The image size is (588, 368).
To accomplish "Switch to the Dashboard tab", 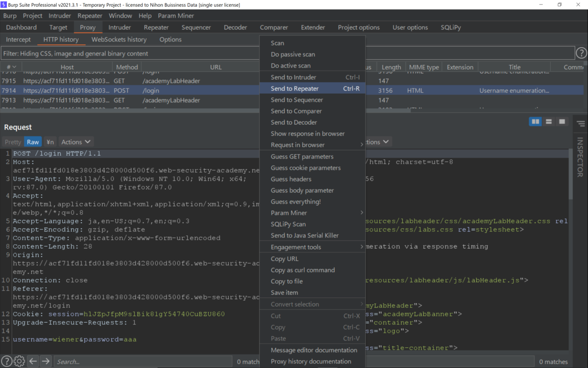I will (22, 27).
